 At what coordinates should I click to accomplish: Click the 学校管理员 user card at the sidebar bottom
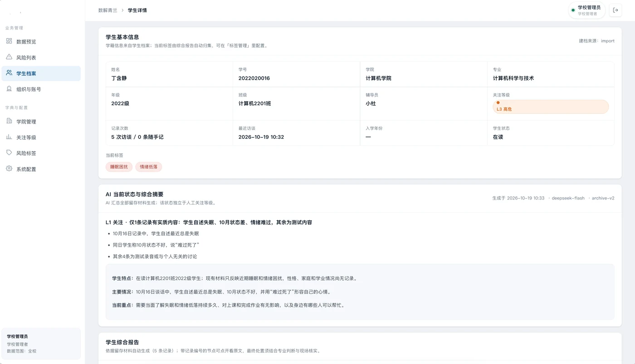pos(41,344)
